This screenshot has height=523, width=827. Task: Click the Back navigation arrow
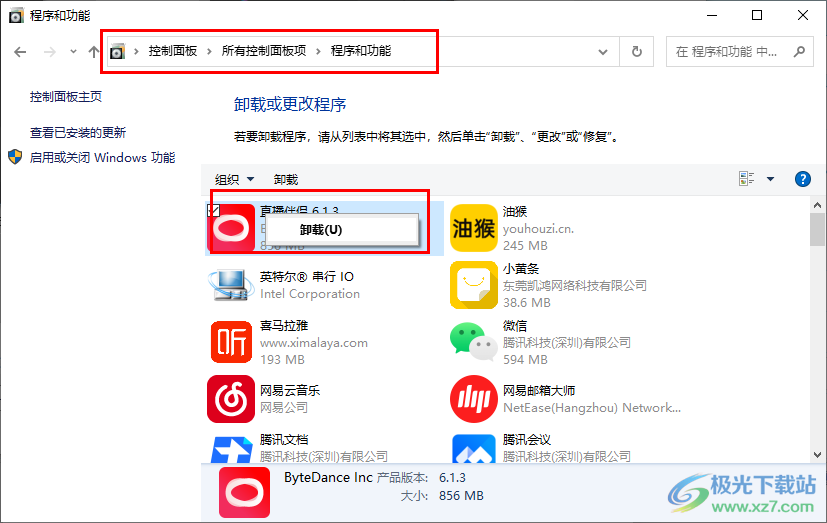[20, 52]
